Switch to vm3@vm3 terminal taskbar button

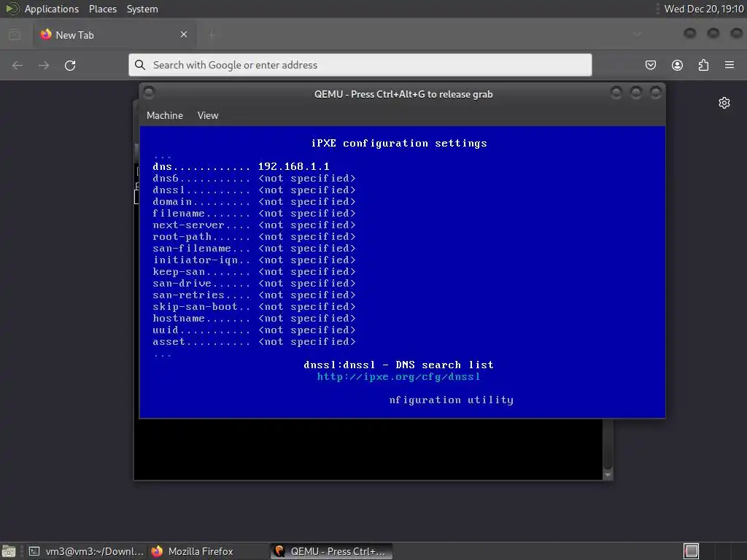(x=86, y=551)
